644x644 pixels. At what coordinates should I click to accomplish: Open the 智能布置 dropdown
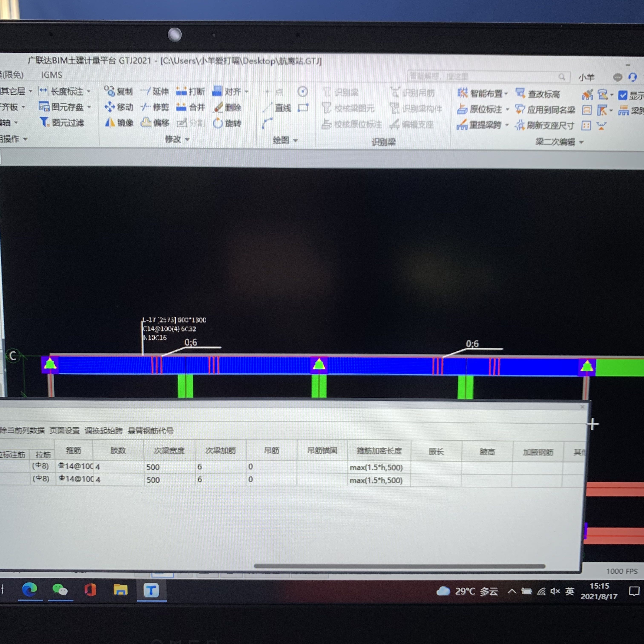pos(506,94)
